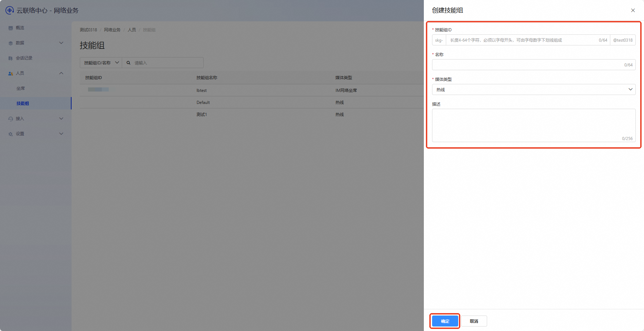Click the 媒体类型 column header

click(x=344, y=78)
